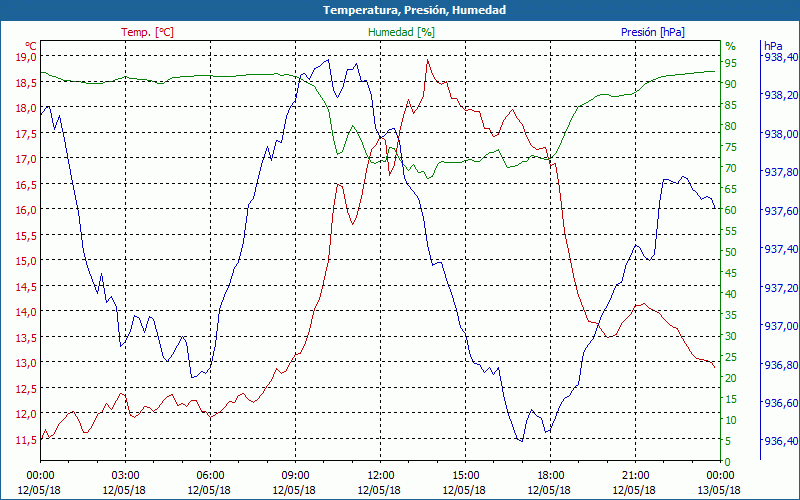Click the 937,00 pressure axis value
Image resolution: width=800 pixels, height=500 pixels.
click(781, 326)
